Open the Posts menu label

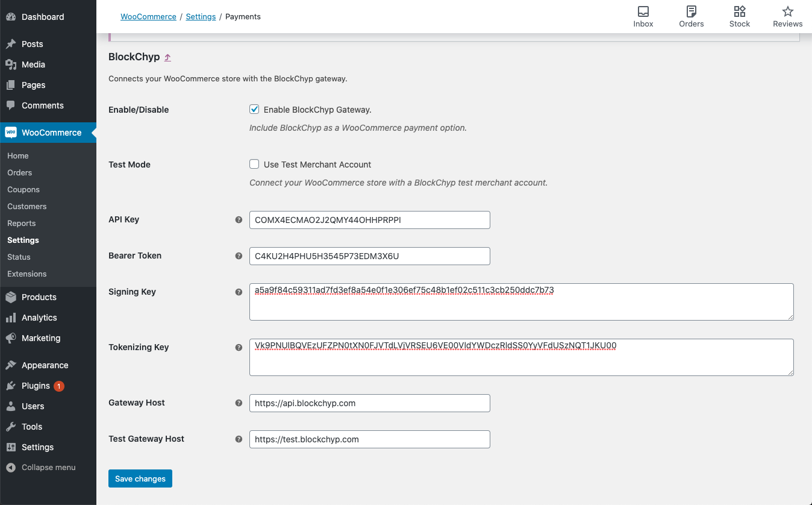(33, 44)
